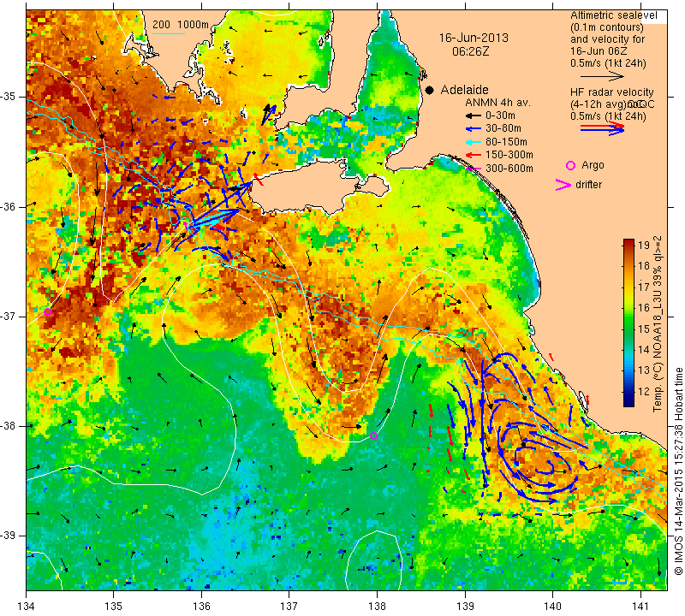Screen dimensions: 685x616
Task: Click the HF radar velocity heading text
Action: click(611, 92)
